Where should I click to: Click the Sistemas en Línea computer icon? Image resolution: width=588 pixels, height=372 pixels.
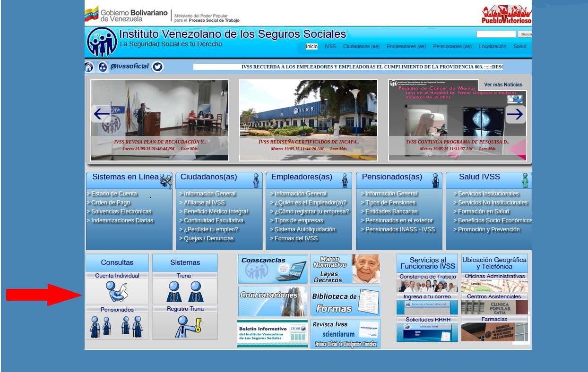[x=166, y=181]
